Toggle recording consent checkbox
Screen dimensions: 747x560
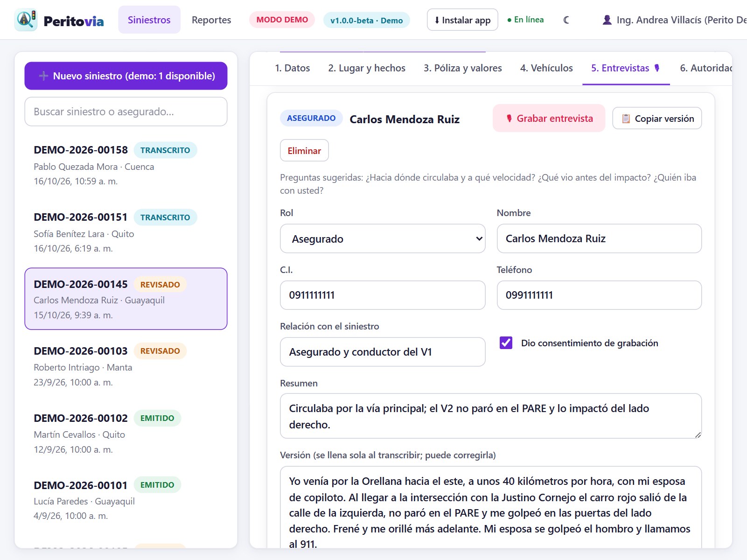[x=506, y=343]
